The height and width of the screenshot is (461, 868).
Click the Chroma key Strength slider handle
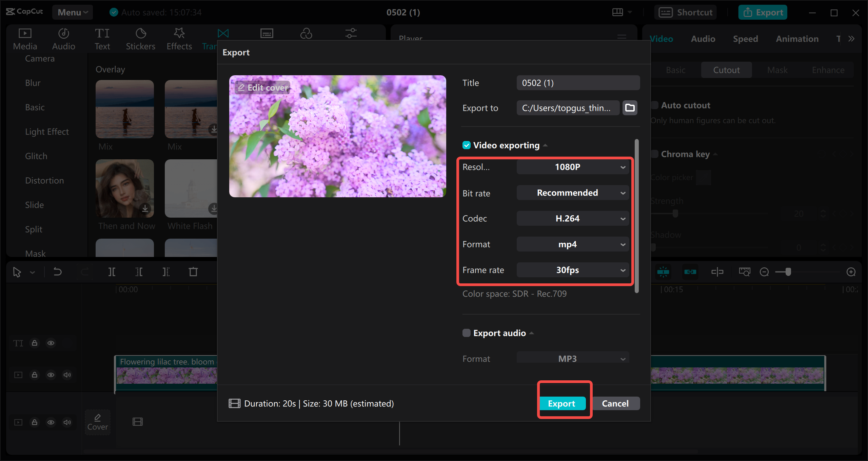pyautogui.click(x=675, y=214)
